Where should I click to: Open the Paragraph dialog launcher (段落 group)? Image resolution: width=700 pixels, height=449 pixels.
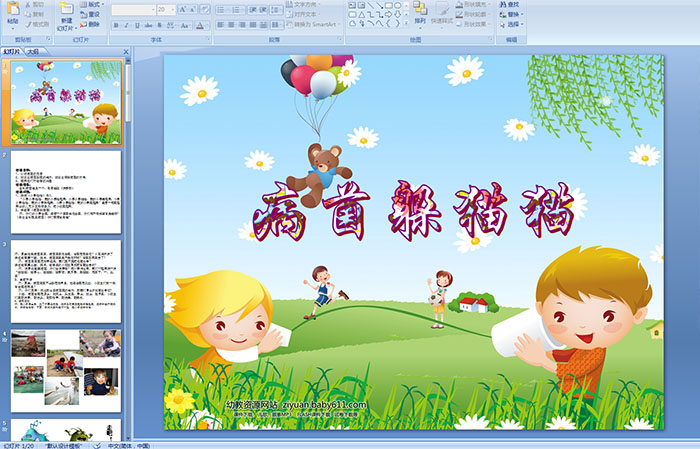tap(340, 39)
